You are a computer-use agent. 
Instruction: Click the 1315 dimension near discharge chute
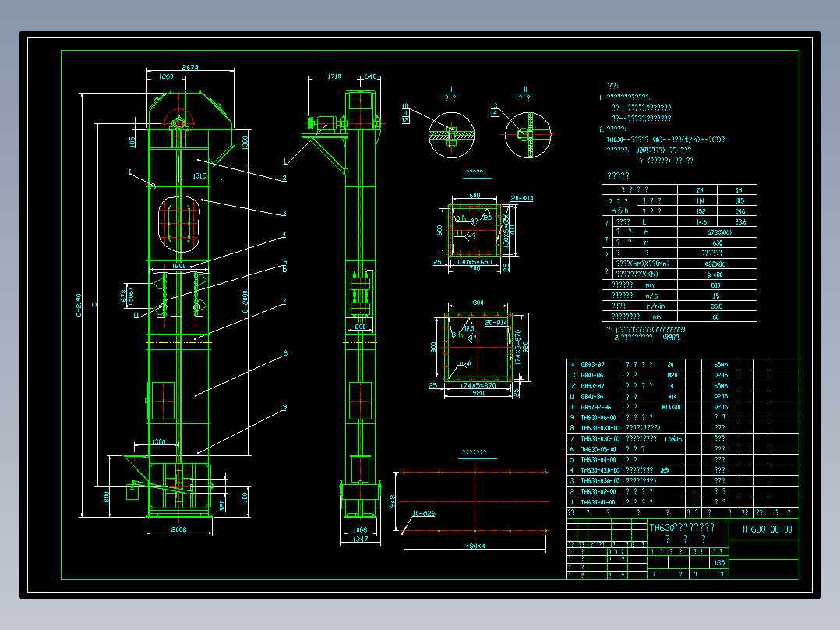click(199, 175)
